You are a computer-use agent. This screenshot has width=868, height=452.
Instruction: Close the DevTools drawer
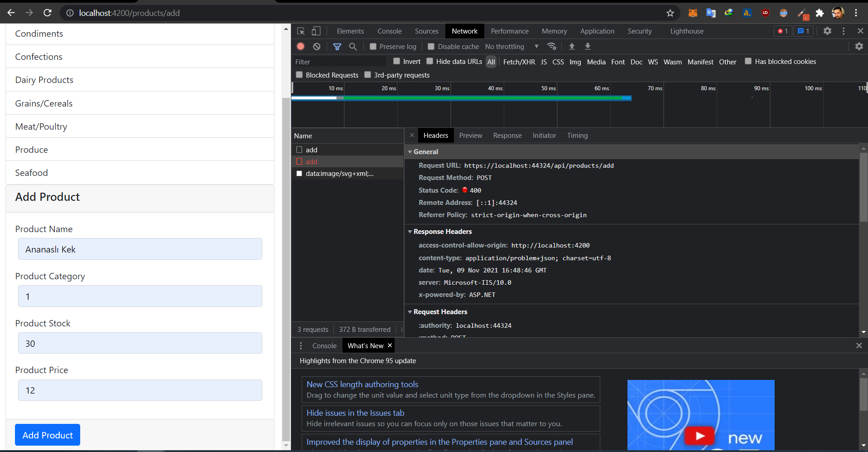(x=859, y=345)
